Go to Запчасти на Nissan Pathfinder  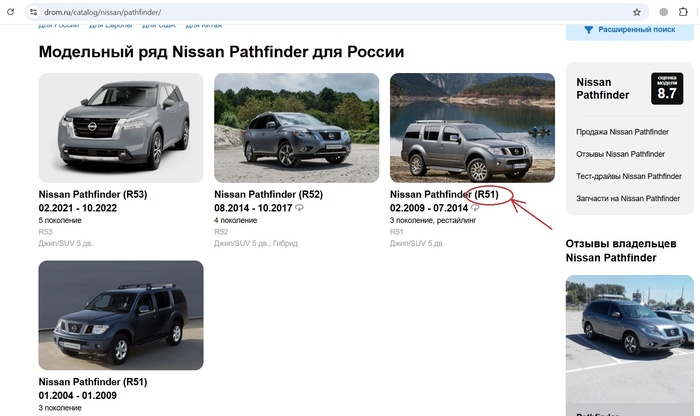click(628, 198)
